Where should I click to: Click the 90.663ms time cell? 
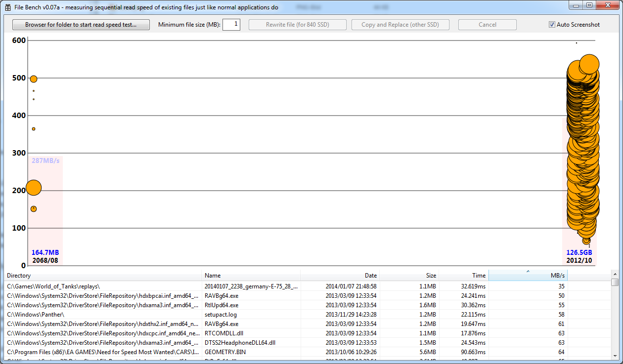click(472, 352)
